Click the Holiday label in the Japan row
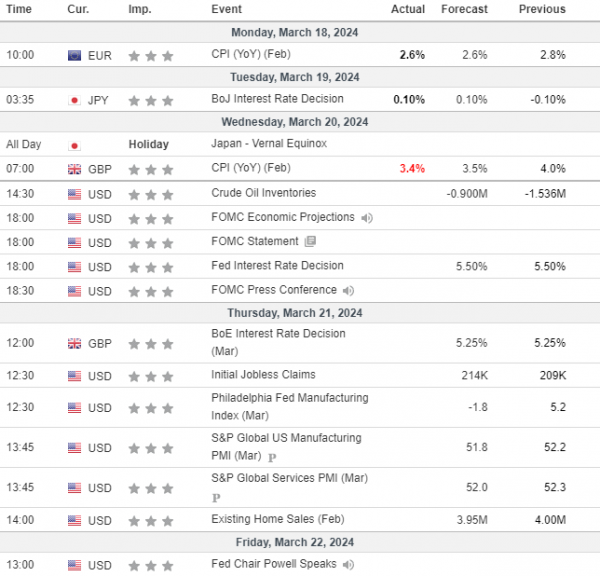 coord(148,144)
